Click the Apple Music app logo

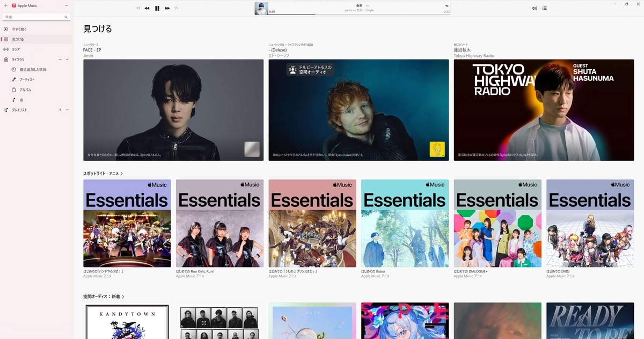tap(13, 5)
